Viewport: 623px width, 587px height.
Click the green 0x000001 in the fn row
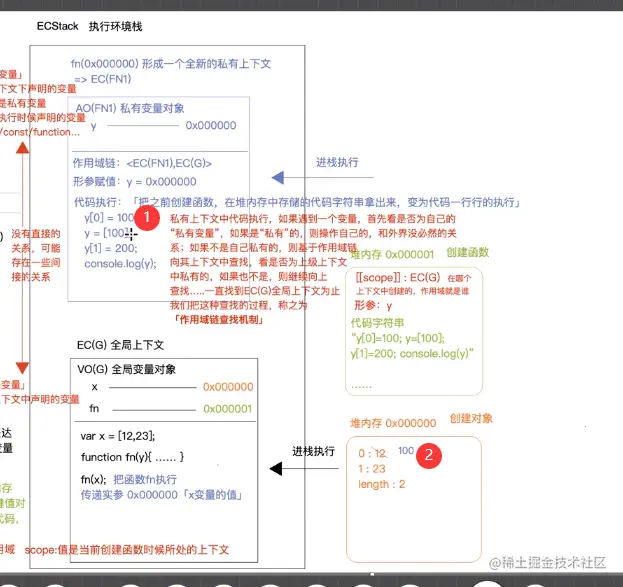228,409
